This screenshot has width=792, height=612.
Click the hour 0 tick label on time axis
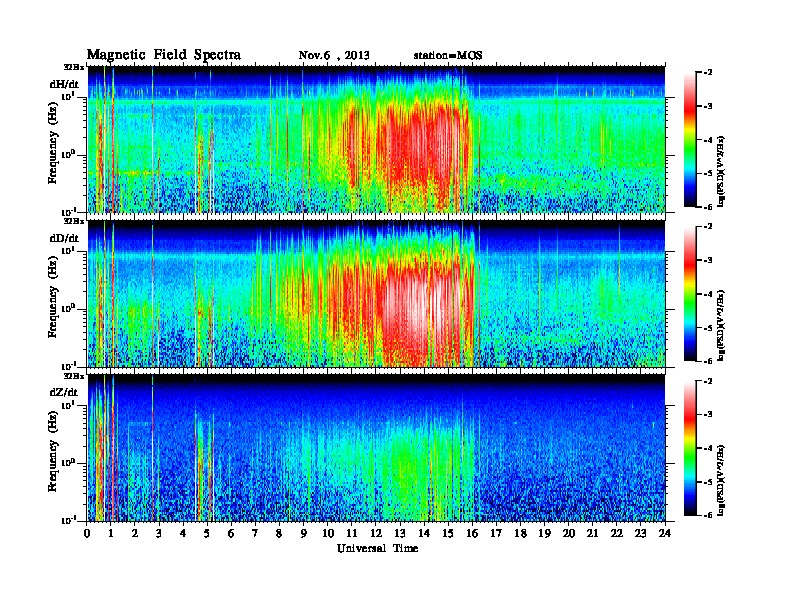(x=87, y=533)
